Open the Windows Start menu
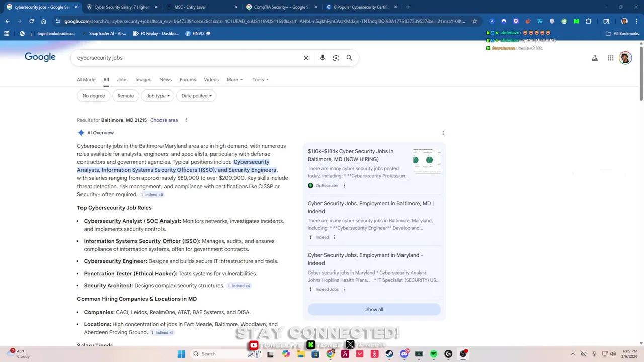The image size is (644, 362). pyautogui.click(x=181, y=354)
